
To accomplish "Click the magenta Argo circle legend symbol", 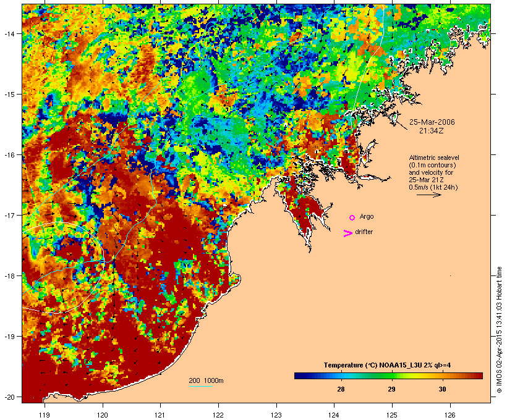I will pyautogui.click(x=352, y=217).
